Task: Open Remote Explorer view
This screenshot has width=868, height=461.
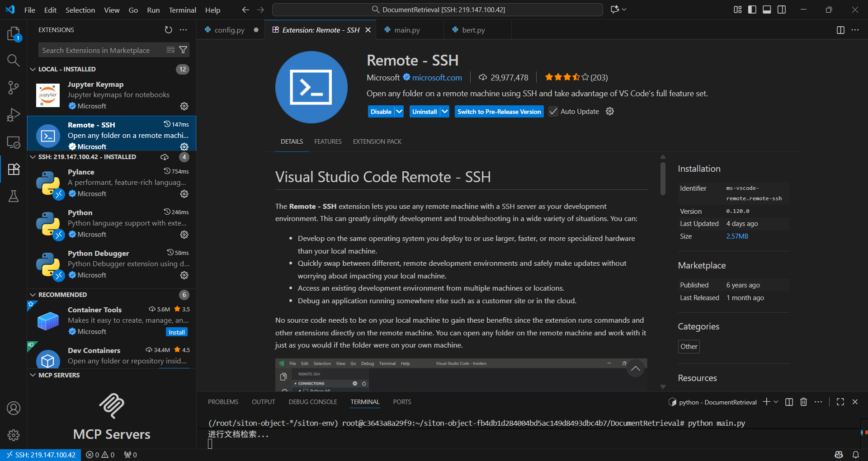Action: coord(14,142)
